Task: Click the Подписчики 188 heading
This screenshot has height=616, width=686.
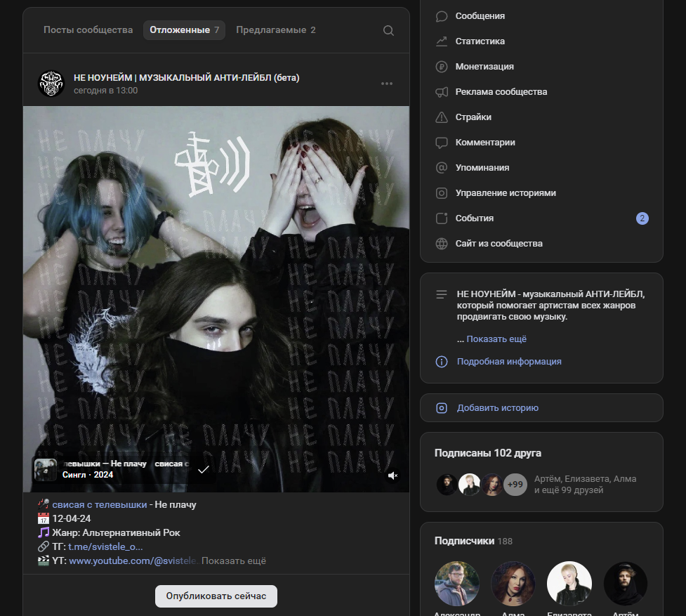Action: pyautogui.click(x=473, y=541)
